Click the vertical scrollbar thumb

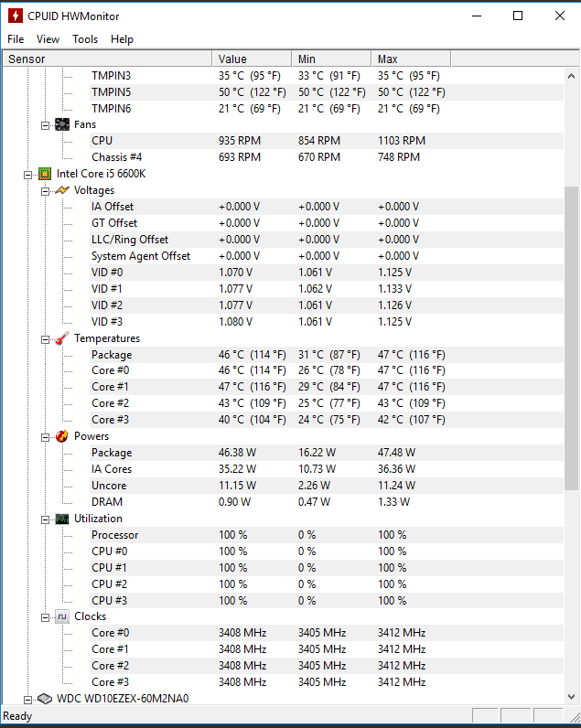572,338
